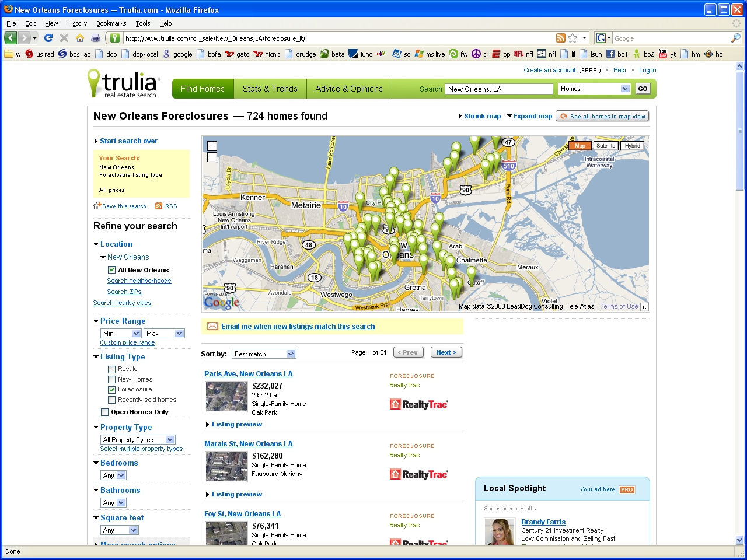Click the orange RSS icon beside RSS link
Viewport: 747px width, 560px height.
159,206
